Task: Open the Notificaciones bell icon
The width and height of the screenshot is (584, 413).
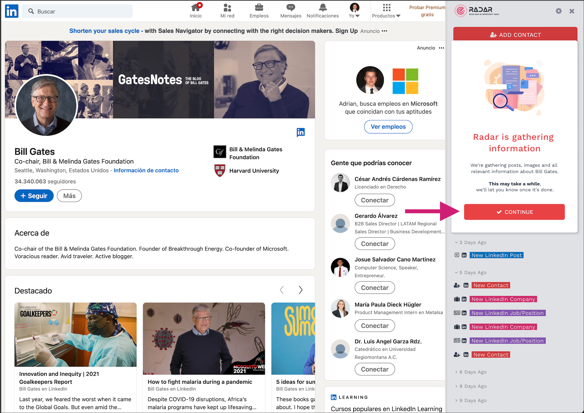Action: 323,10
